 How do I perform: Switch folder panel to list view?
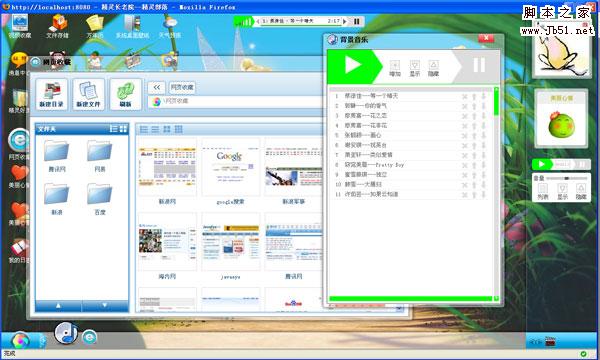(x=114, y=129)
